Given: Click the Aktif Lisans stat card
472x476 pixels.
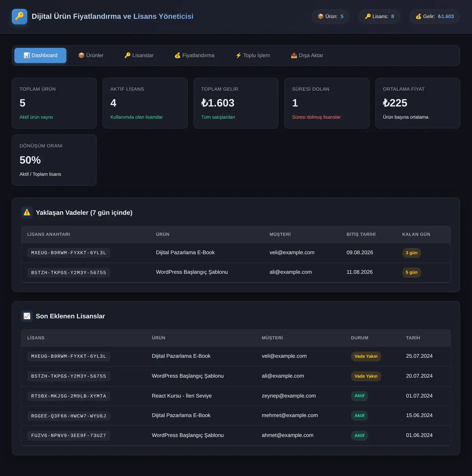Looking at the screenshot, I should point(145,103).
